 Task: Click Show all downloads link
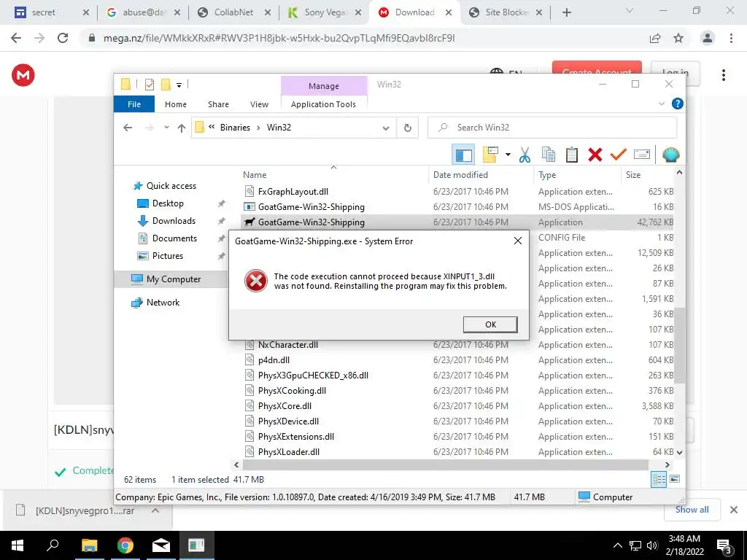pos(692,510)
